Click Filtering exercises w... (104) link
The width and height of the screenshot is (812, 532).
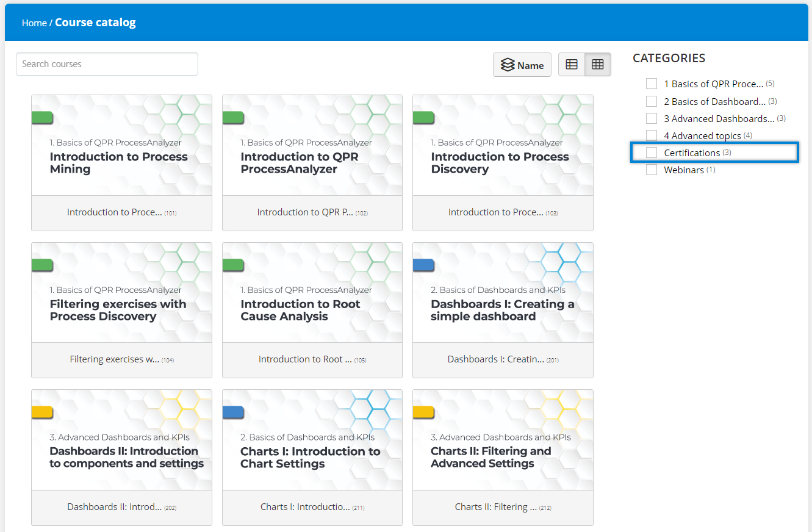pos(121,359)
